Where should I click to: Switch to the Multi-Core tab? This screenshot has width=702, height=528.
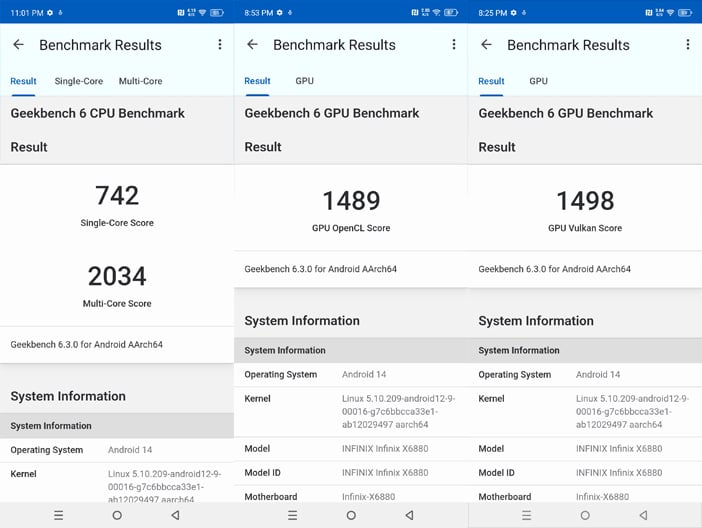point(140,81)
